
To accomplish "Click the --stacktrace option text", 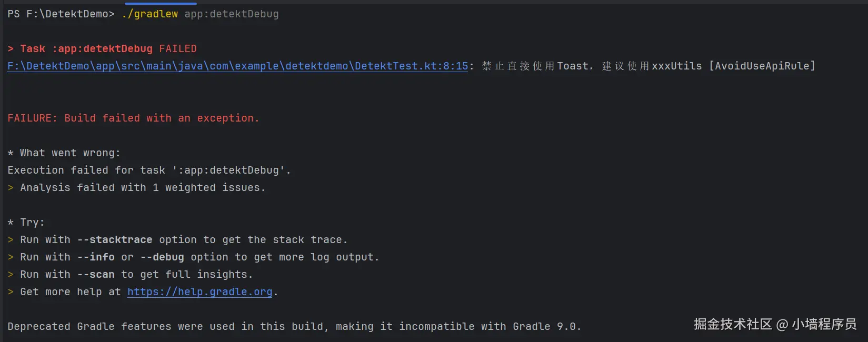I will (x=115, y=240).
